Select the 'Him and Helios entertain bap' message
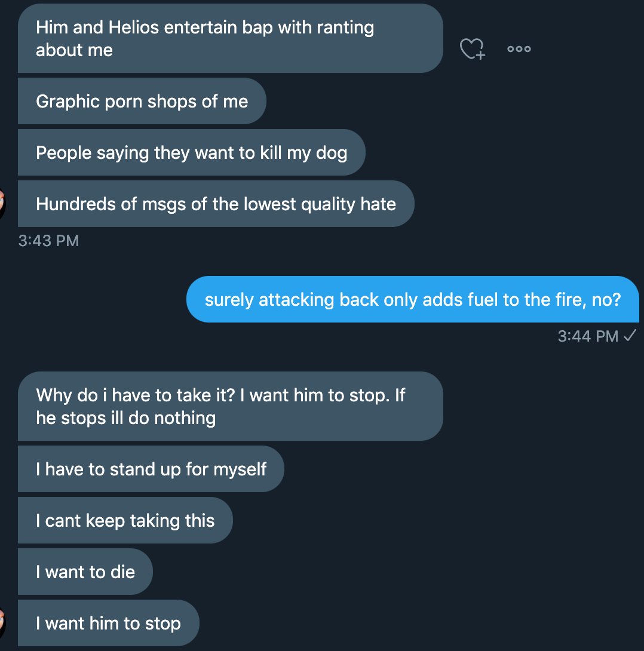Viewport: 644px width, 651px height. [x=230, y=39]
